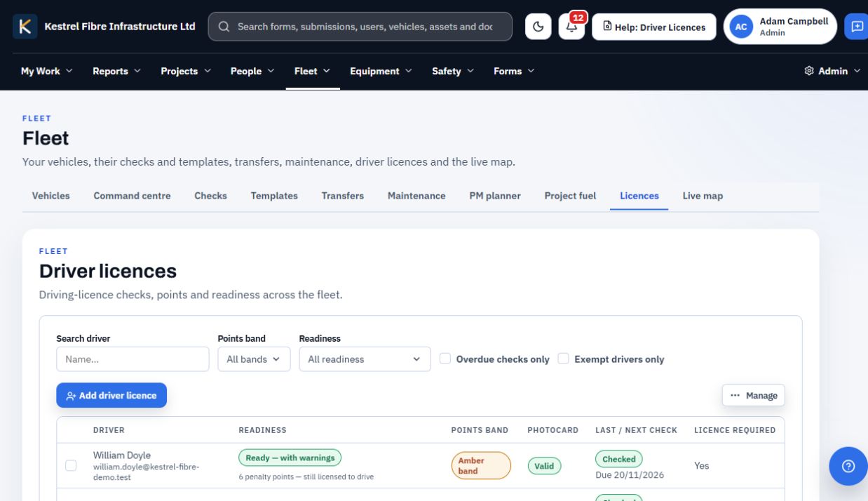Open Help: Driver Licences
The height and width of the screenshot is (501, 868).
point(654,27)
